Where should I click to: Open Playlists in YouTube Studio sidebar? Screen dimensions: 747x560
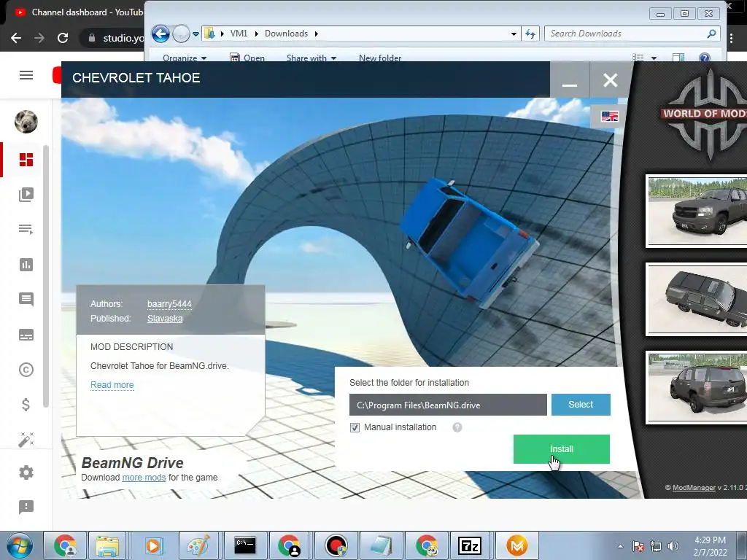tap(26, 230)
